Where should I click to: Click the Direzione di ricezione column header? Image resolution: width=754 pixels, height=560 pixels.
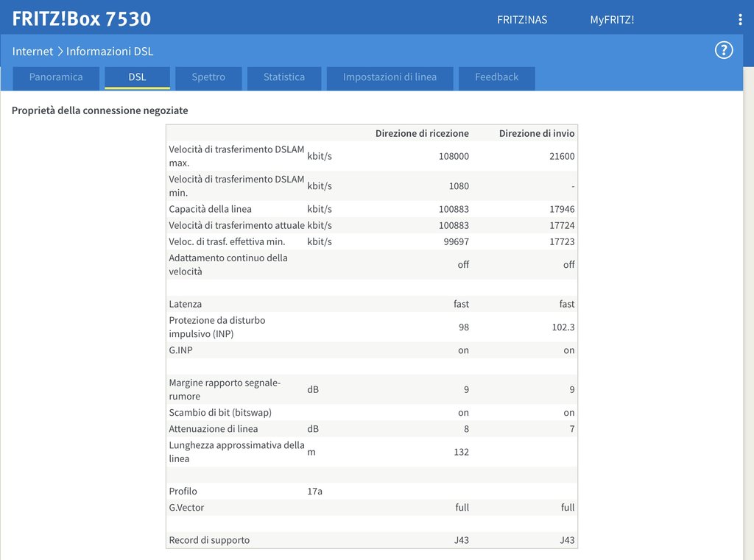pyautogui.click(x=422, y=133)
